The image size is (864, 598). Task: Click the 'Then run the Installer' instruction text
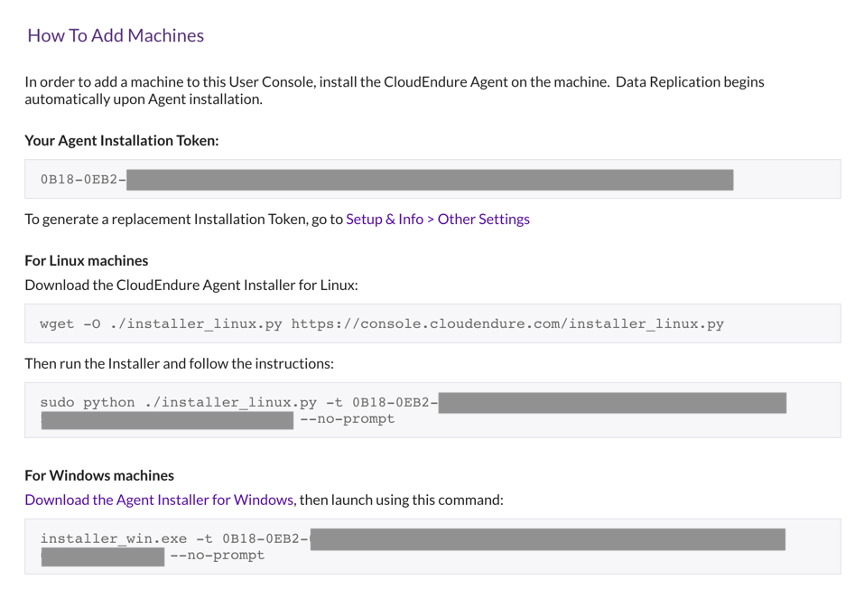[x=179, y=364]
